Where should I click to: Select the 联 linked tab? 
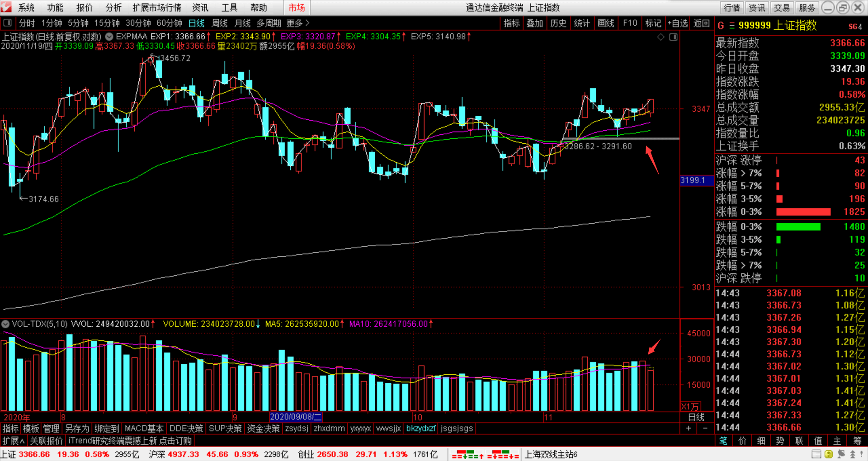(x=799, y=441)
